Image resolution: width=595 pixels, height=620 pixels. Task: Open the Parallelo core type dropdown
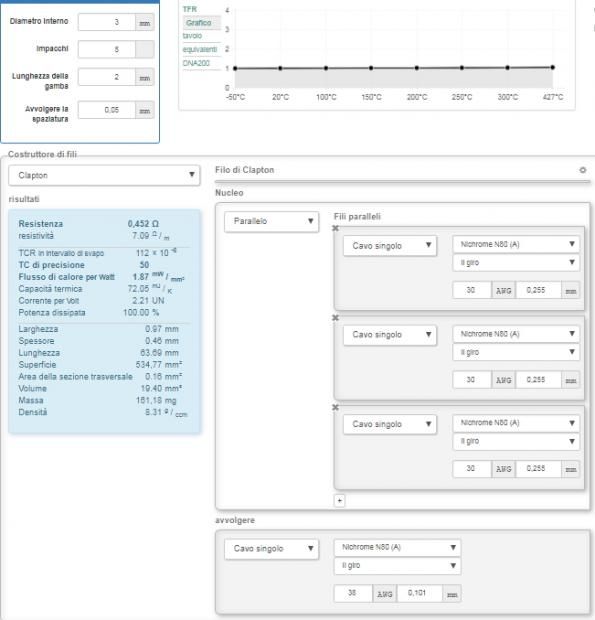click(x=271, y=221)
